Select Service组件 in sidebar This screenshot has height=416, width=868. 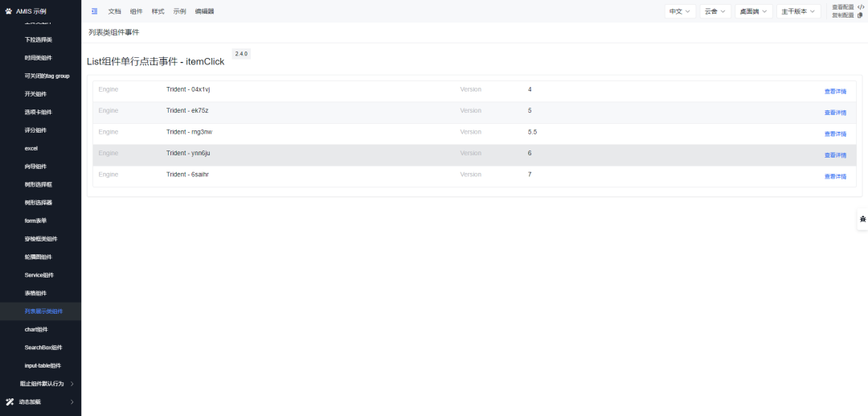39,274
